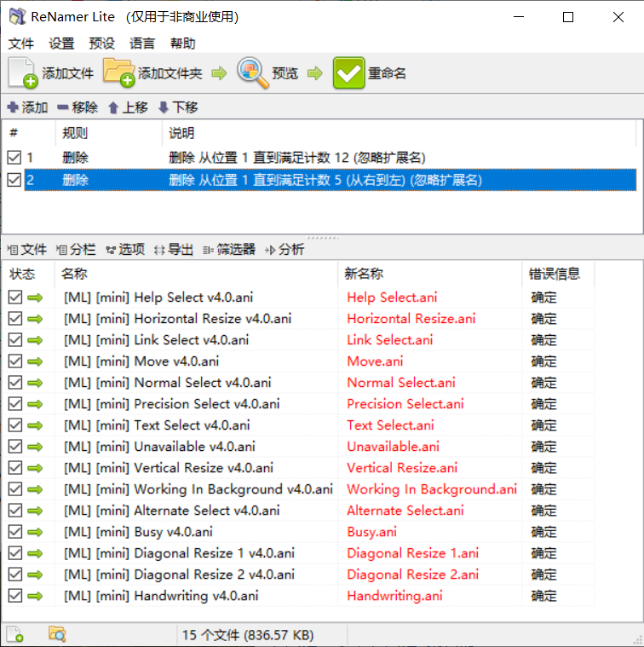Click the Preview (预览) magnifier icon

pos(252,72)
